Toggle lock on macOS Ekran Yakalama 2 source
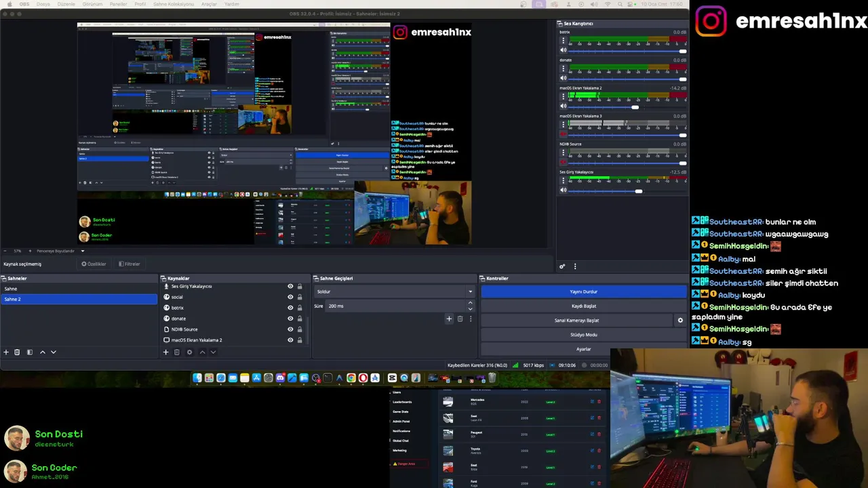The image size is (868, 488). (300, 340)
